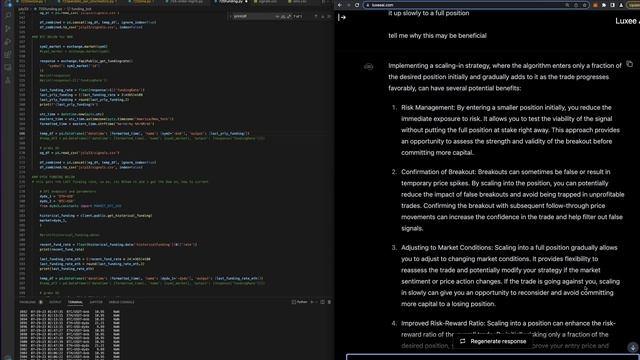Copy the assistant response
The height and width of the screenshot is (360, 640).
tap(629, 64)
